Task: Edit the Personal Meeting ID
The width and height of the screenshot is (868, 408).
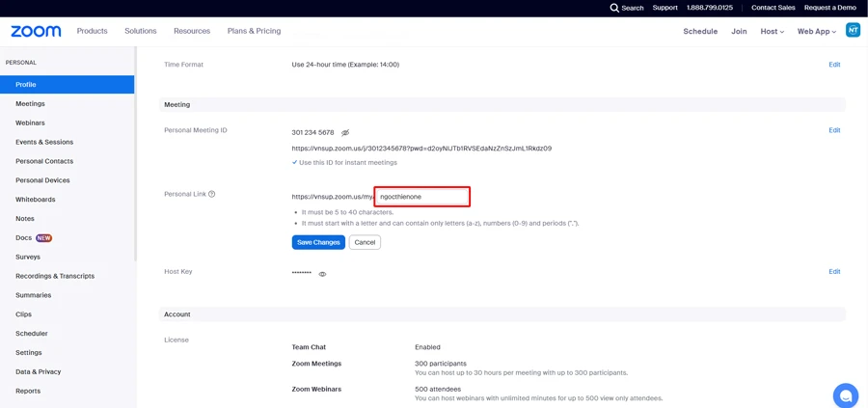Action: coord(834,130)
